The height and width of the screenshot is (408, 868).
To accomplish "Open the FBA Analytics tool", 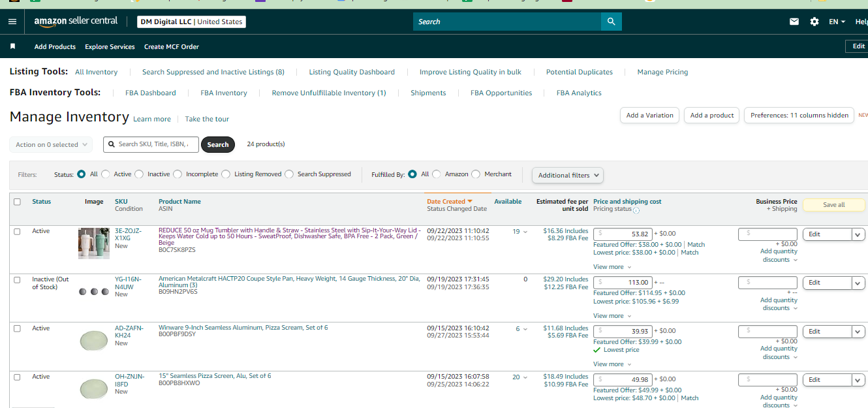I will pos(579,93).
